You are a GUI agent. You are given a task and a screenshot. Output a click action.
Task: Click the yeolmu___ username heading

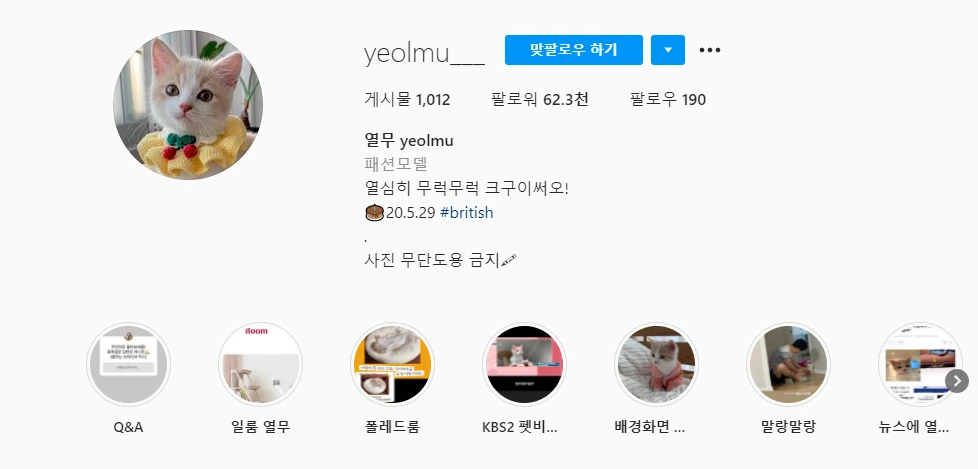(425, 54)
